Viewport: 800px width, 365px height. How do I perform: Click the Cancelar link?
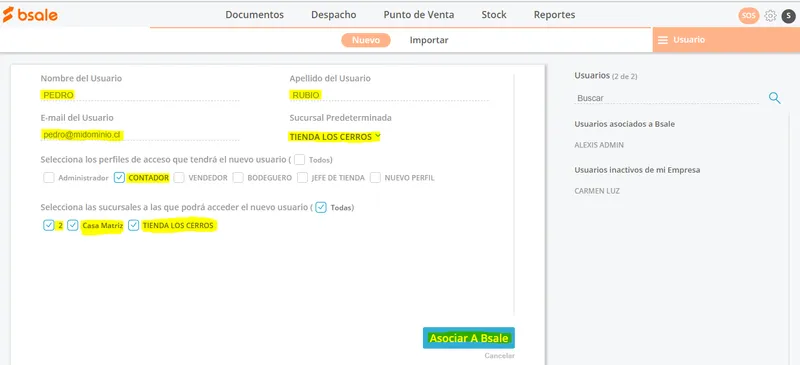click(x=499, y=356)
